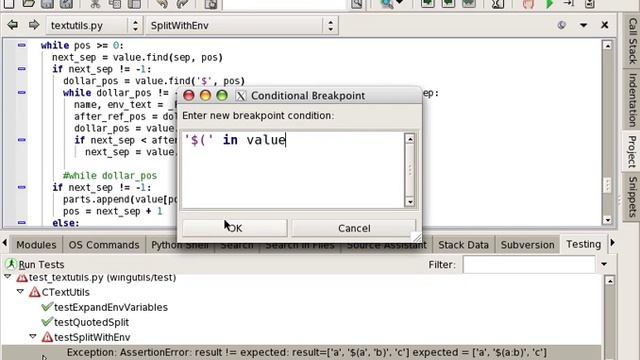The image size is (640, 360).
Task: Collapse the testSplitWithEnv tree node
Action: coord(33,337)
